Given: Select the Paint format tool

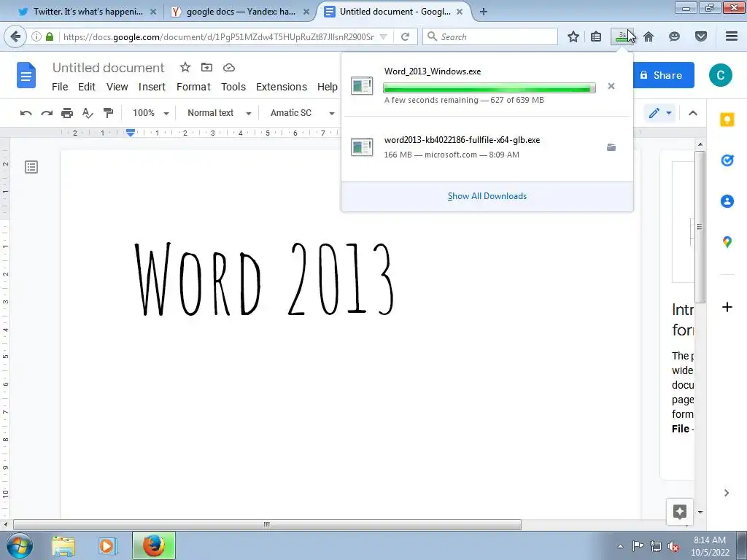Looking at the screenshot, I should tap(108, 113).
